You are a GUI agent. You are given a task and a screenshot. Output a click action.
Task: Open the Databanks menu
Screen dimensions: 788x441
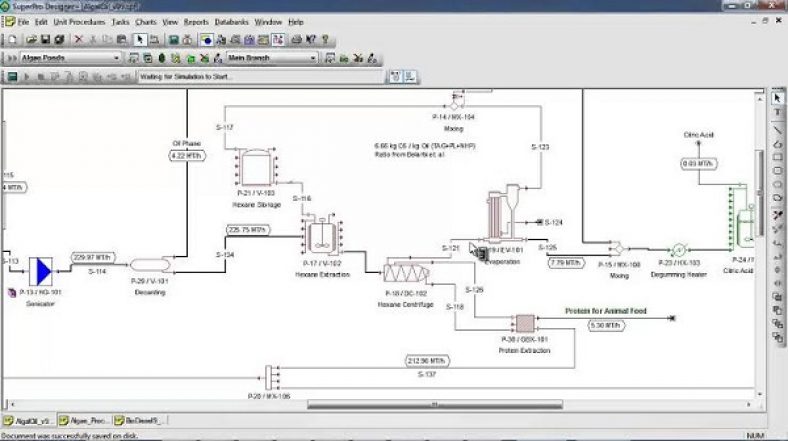coord(231,22)
